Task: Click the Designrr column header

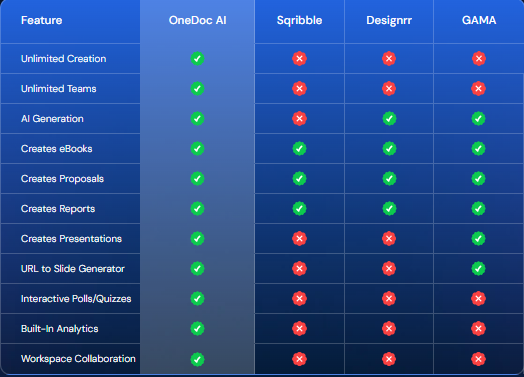Action: coord(389,20)
